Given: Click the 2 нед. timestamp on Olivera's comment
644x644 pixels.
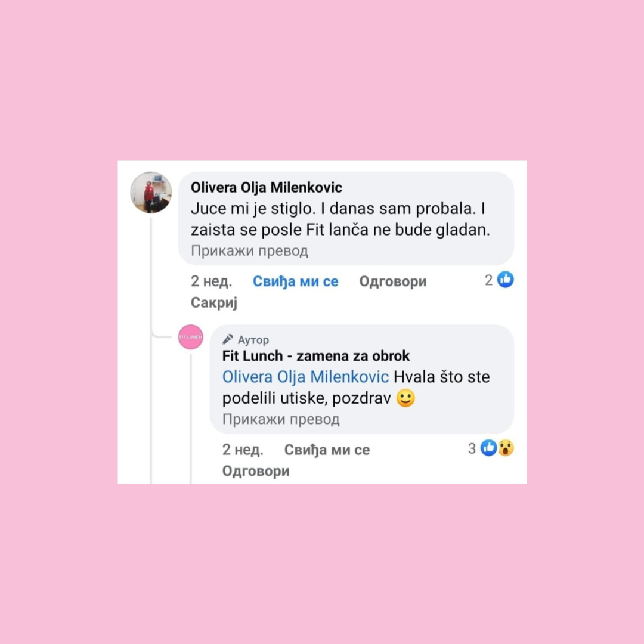Looking at the screenshot, I should tap(211, 281).
